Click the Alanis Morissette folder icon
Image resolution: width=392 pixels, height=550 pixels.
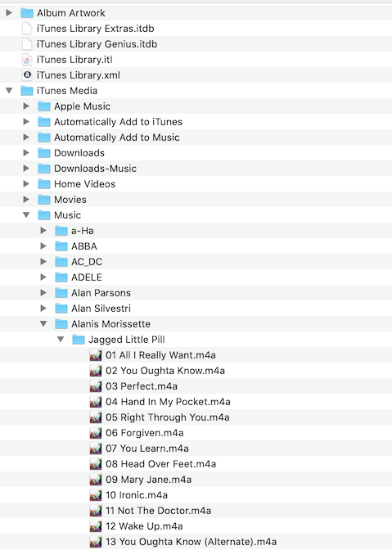pos(61,324)
